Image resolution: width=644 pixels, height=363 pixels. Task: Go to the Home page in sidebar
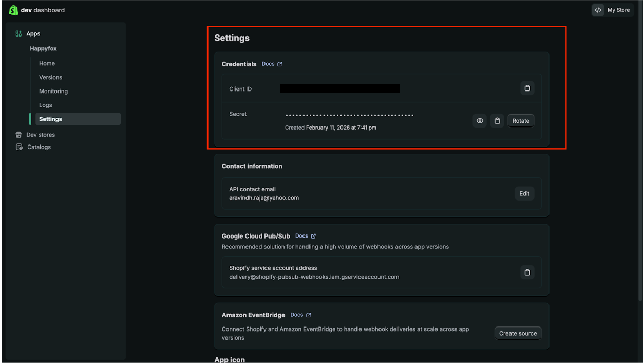point(47,63)
